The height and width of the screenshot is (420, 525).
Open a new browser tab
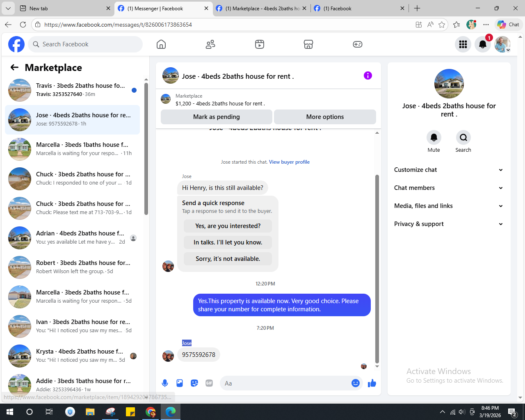click(x=417, y=8)
